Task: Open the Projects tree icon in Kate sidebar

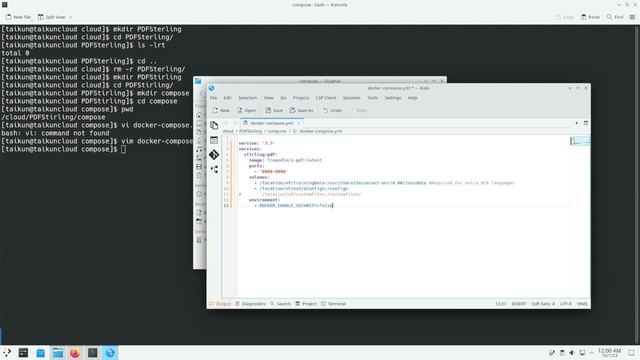Action: [x=214, y=169]
